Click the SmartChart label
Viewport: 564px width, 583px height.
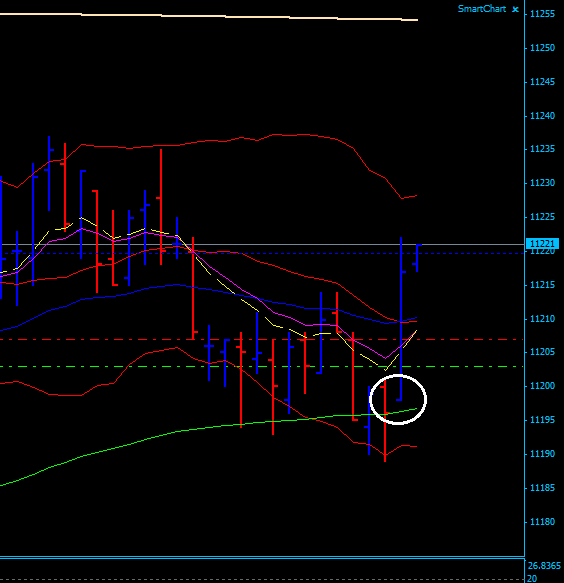tap(481, 9)
